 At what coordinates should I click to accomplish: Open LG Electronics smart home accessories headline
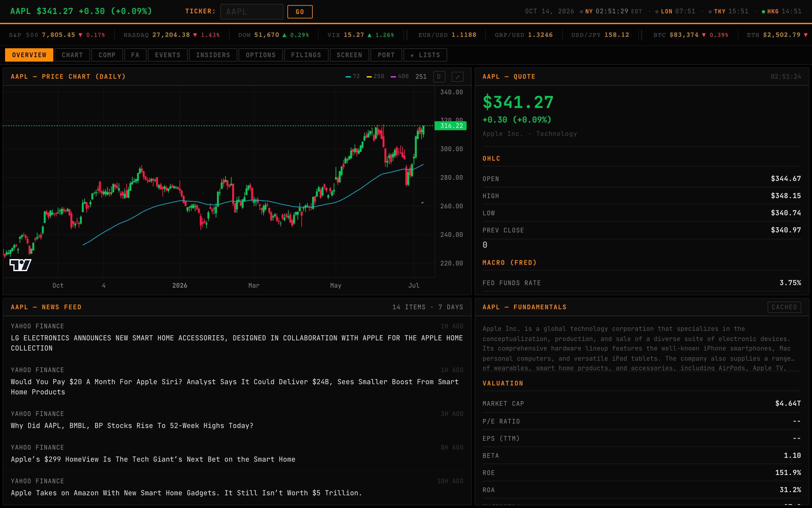(x=237, y=343)
